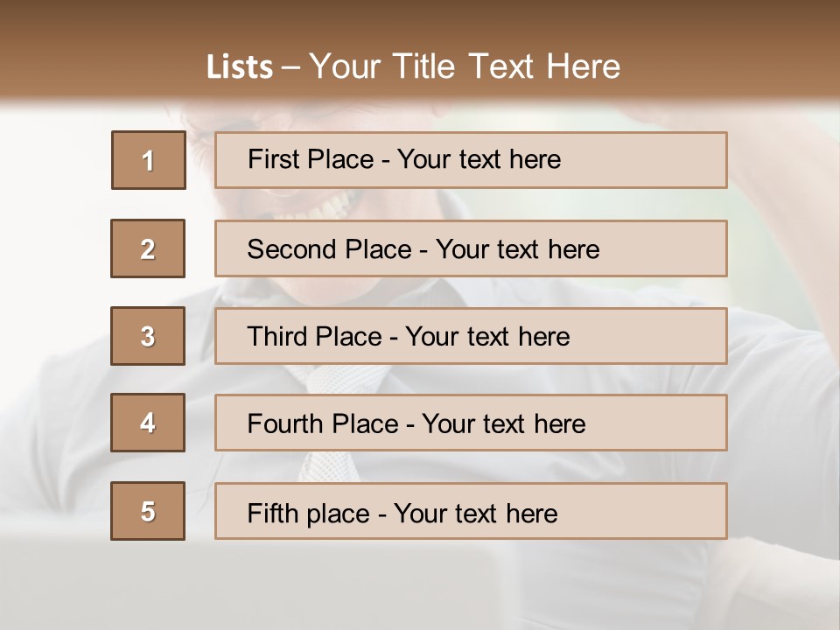Select number box 5
This screenshot has width=840, height=630.
pos(148,511)
